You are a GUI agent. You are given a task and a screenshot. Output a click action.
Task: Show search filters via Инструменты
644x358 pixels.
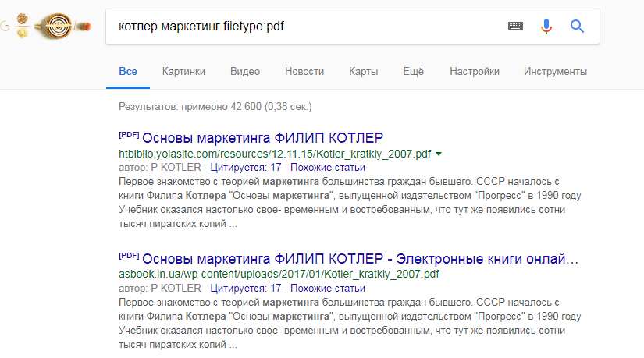pyautogui.click(x=555, y=72)
